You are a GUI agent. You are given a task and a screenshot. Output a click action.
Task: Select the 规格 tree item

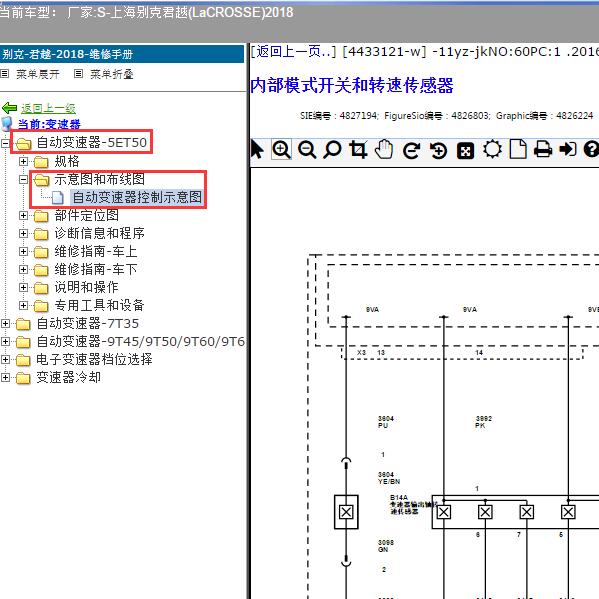click(67, 161)
